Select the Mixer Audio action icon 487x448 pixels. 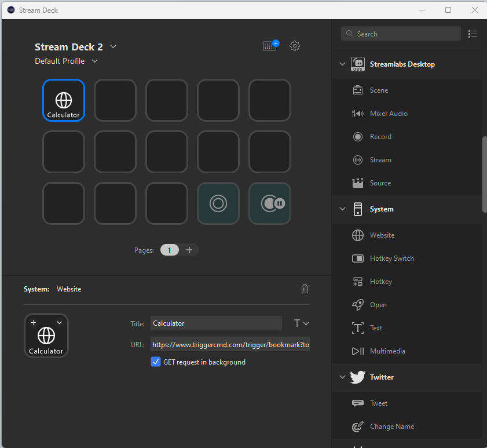358,114
